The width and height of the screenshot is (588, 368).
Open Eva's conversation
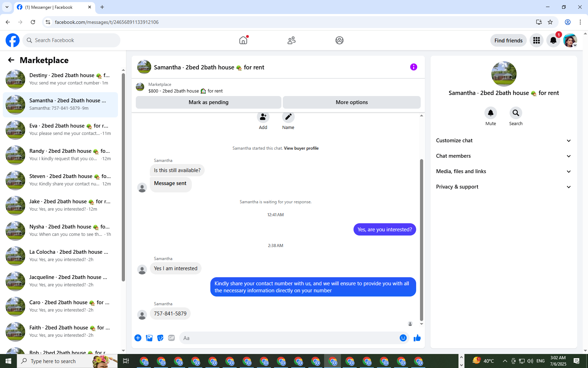(60, 130)
